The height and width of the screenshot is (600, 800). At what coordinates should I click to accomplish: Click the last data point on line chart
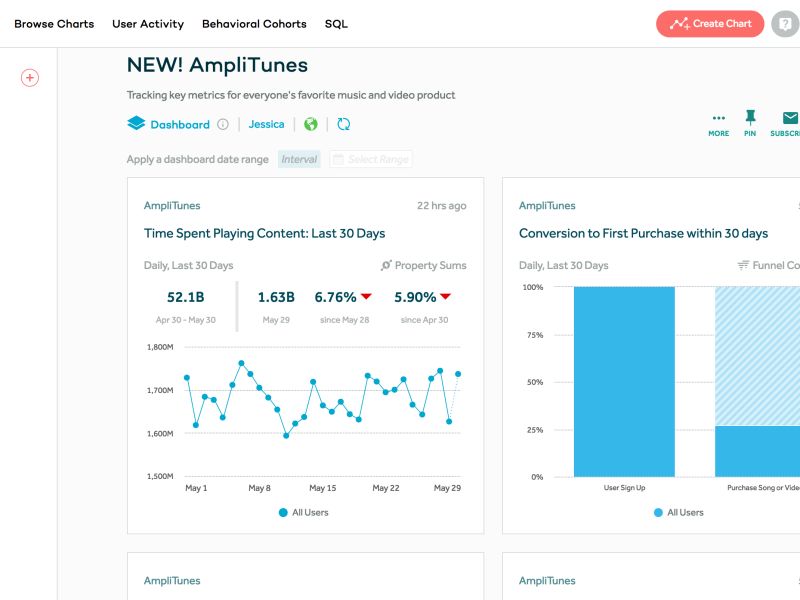point(458,374)
